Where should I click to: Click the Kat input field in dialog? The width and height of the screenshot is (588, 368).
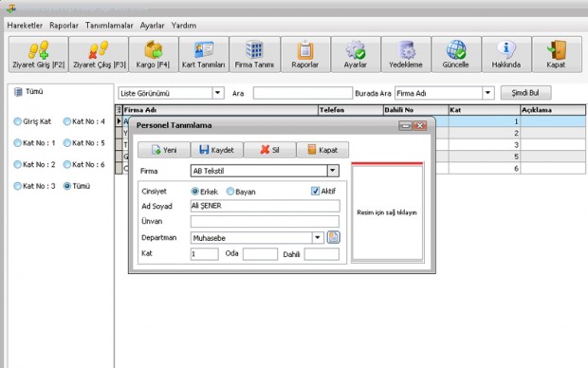(204, 254)
